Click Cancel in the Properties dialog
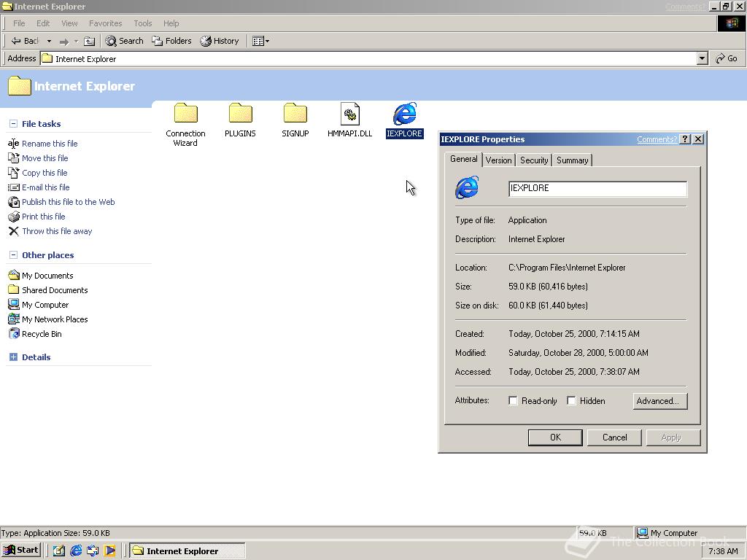The image size is (747, 560). 614,437
